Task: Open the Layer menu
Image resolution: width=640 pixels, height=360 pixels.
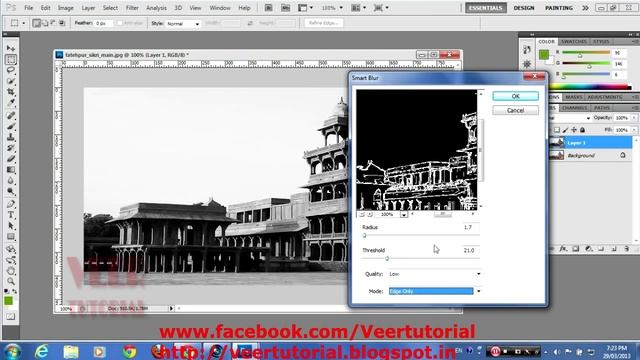Action: point(88,8)
